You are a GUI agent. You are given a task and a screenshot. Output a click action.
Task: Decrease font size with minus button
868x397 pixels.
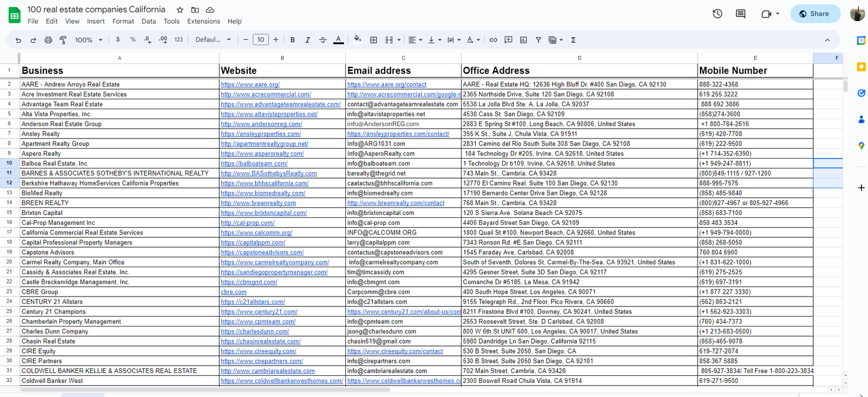pyautogui.click(x=246, y=40)
